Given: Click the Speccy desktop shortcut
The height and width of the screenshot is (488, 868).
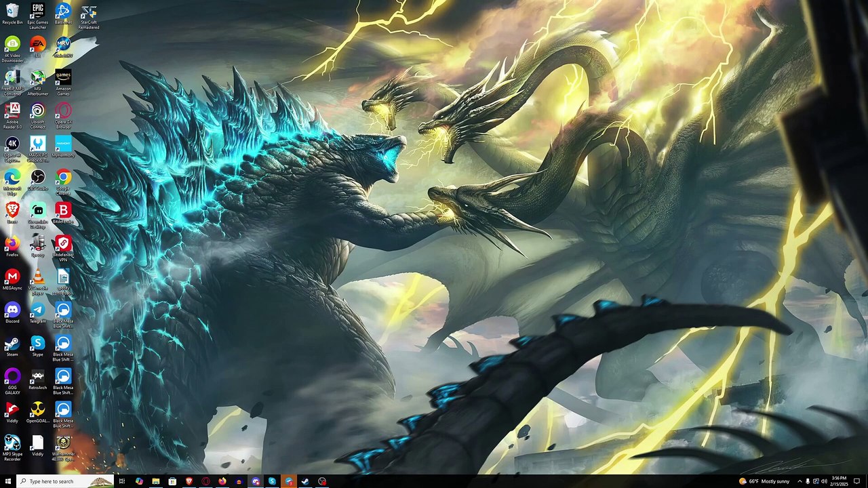Looking at the screenshot, I should click(x=38, y=246).
